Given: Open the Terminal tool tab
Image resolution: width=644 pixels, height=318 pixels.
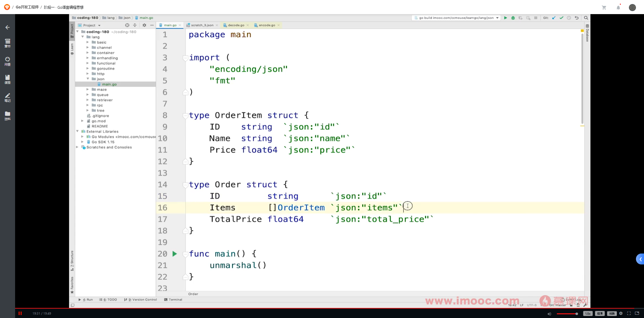Looking at the screenshot, I should pyautogui.click(x=173, y=300).
